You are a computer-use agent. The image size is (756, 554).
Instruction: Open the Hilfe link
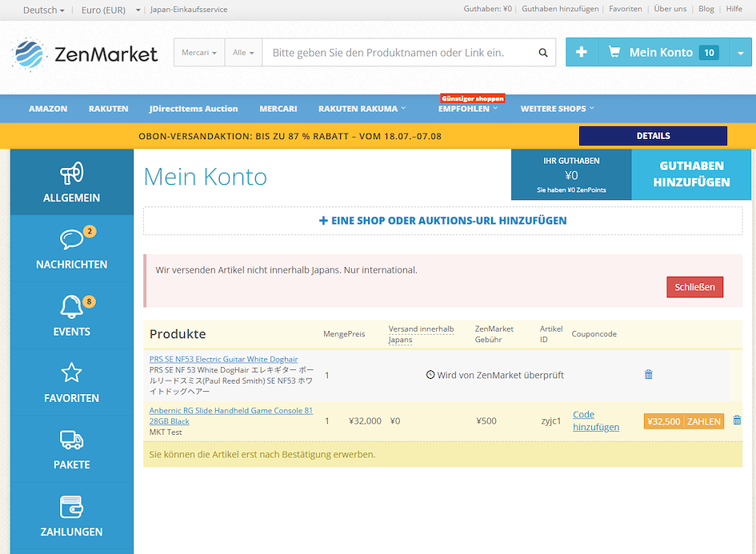(734, 9)
